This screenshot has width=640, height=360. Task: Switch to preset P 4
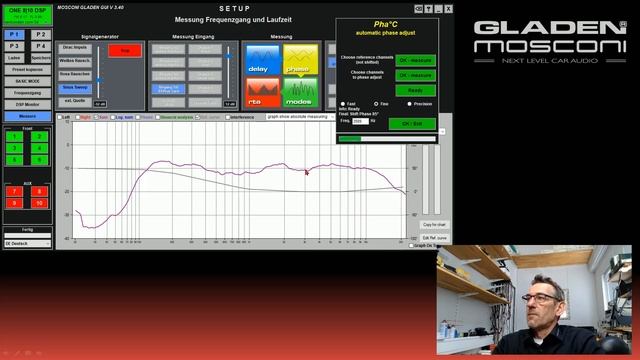tap(41, 46)
